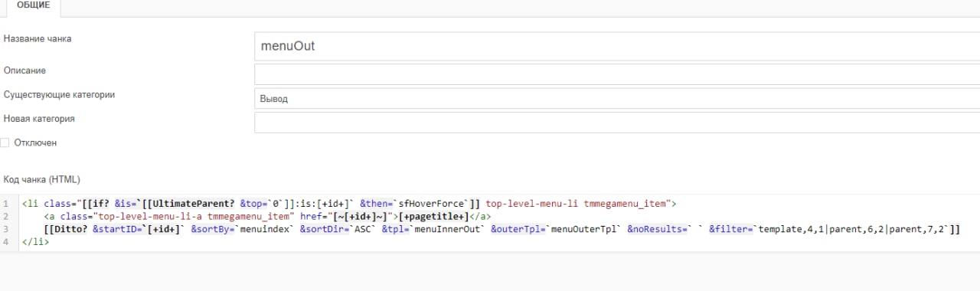Place cursor on the closing </li> tag
This screenshot has width=980, height=291.
coord(35,242)
